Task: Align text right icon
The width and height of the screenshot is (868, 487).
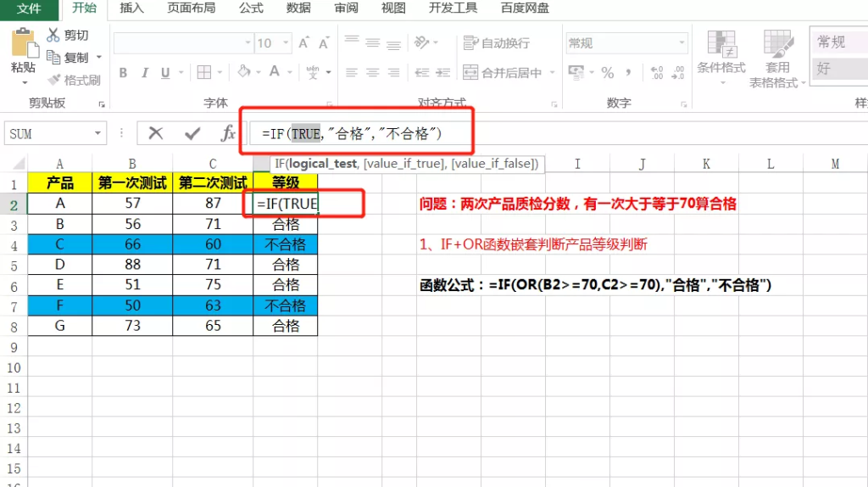Action: pos(393,73)
